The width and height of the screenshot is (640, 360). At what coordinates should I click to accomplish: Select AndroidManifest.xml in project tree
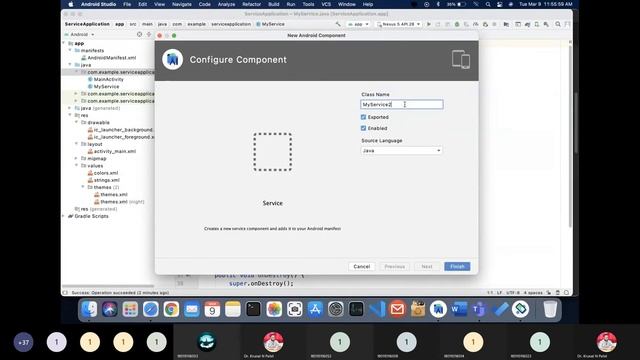(109, 58)
